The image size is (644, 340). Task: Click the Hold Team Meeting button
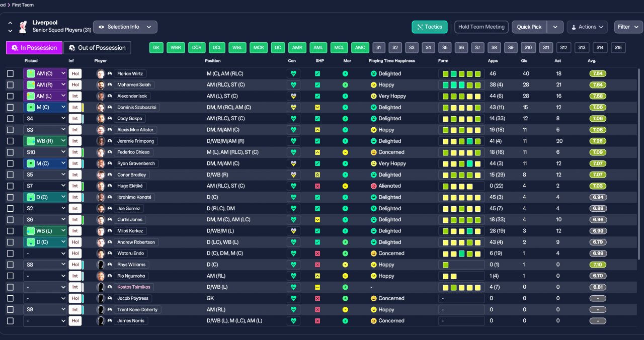point(481,27)
